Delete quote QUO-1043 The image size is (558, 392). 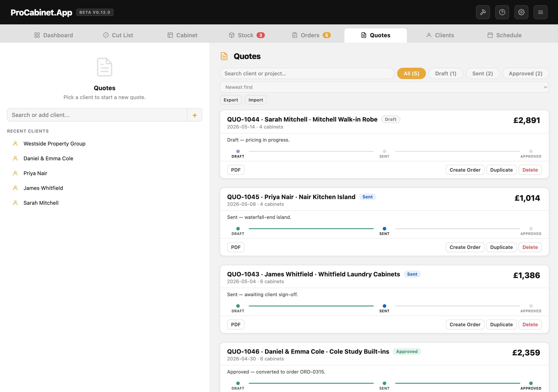tap(530, 324)
